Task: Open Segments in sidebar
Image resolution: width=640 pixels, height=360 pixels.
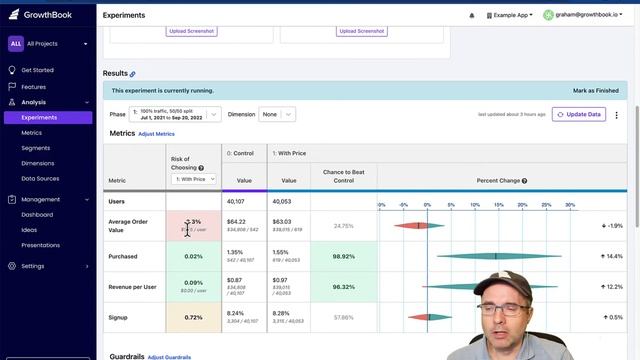Action: pyautogui.click(x=36, y=148)
